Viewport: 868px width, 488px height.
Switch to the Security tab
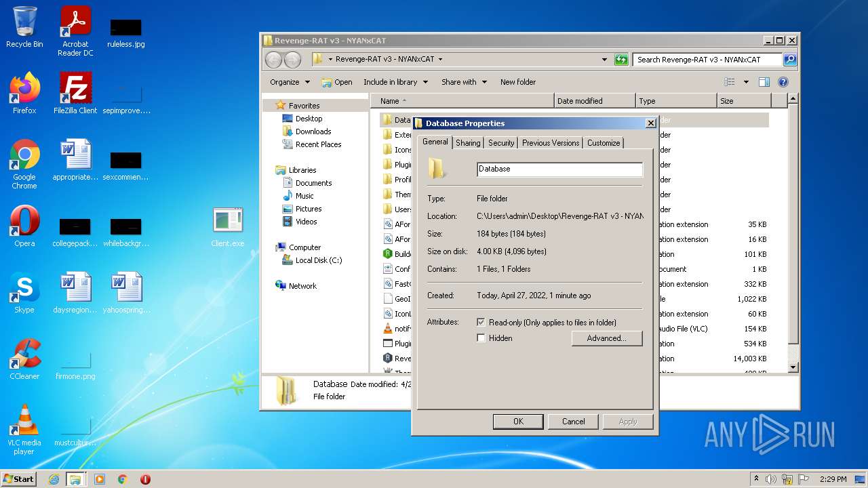501,143
